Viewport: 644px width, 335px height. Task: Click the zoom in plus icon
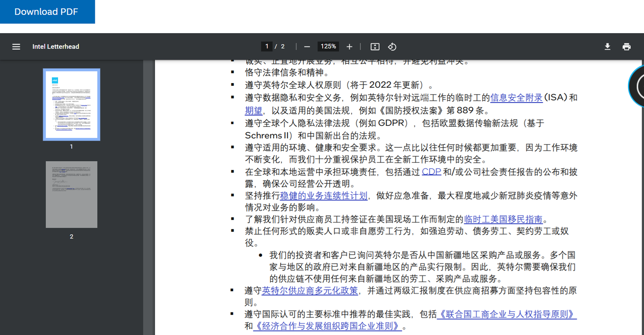coord(349,47)
